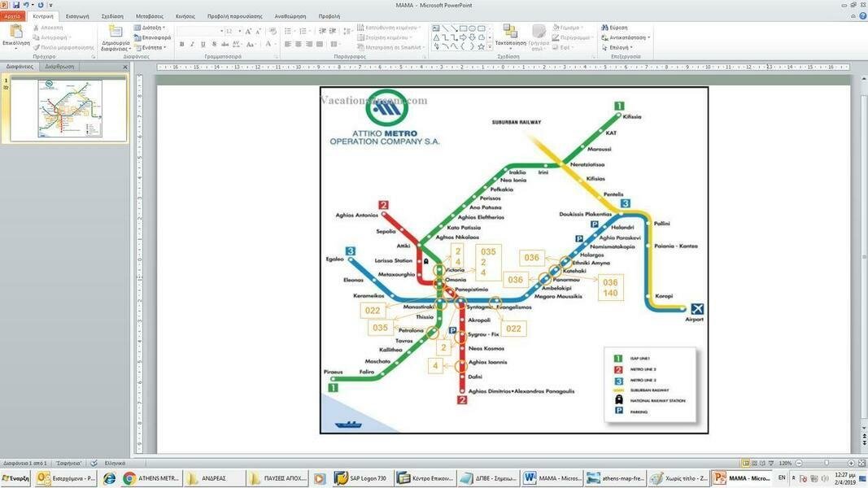This screenshot has width=868, height=488.
Task: Click the zoom slider handle
Action: click(826, 463)
